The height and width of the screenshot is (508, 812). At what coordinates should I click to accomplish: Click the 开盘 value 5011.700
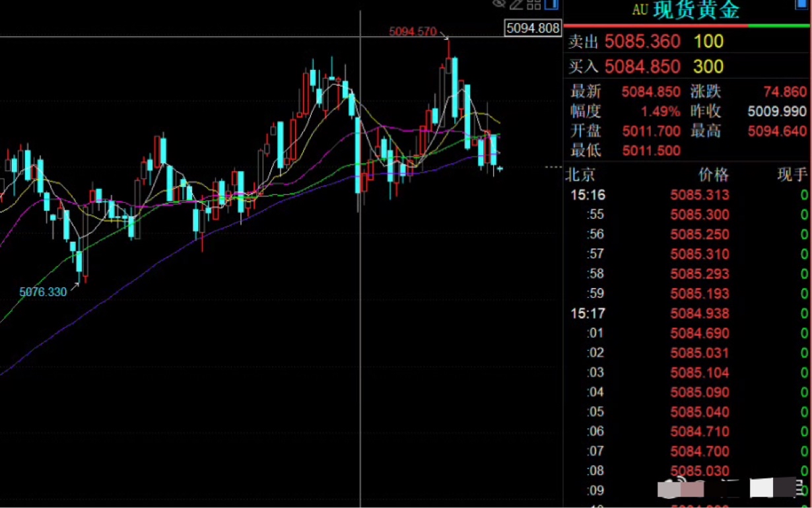(x=651, y=131)
